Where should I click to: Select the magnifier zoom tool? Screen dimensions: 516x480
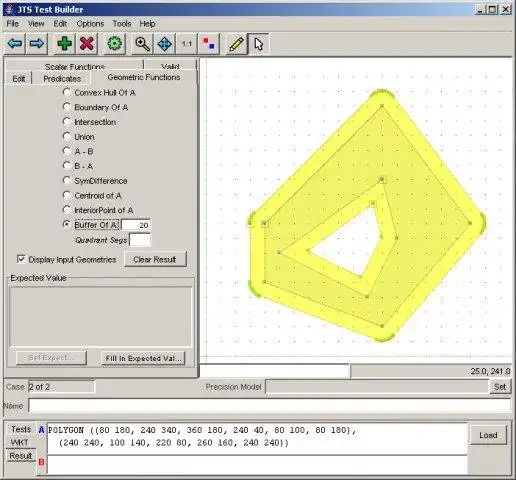[142, 44]
